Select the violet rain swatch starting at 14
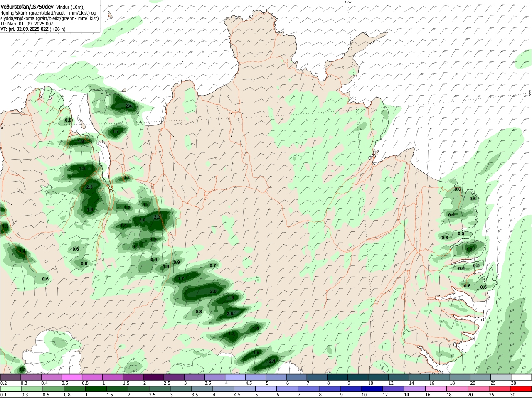 point(415,389)
